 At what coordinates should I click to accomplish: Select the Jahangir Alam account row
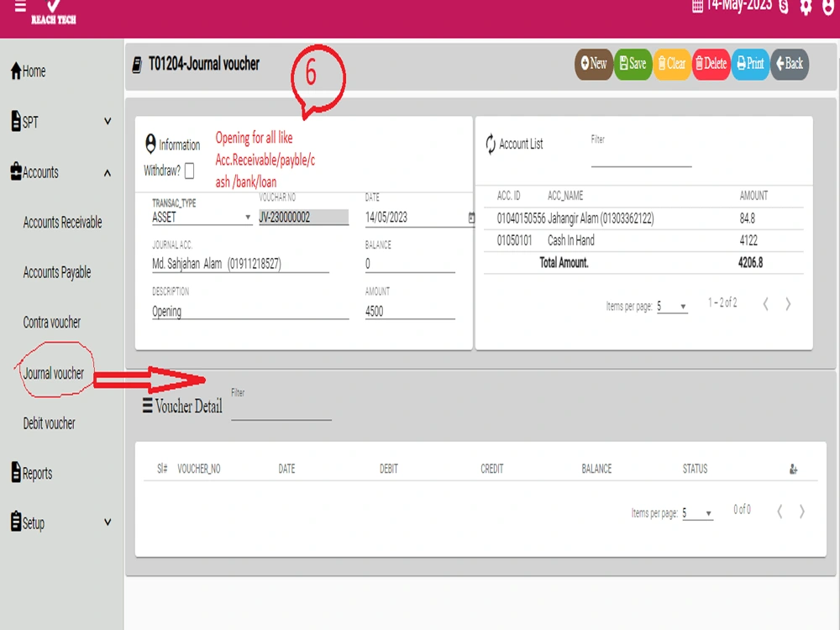tap(643, 218)
